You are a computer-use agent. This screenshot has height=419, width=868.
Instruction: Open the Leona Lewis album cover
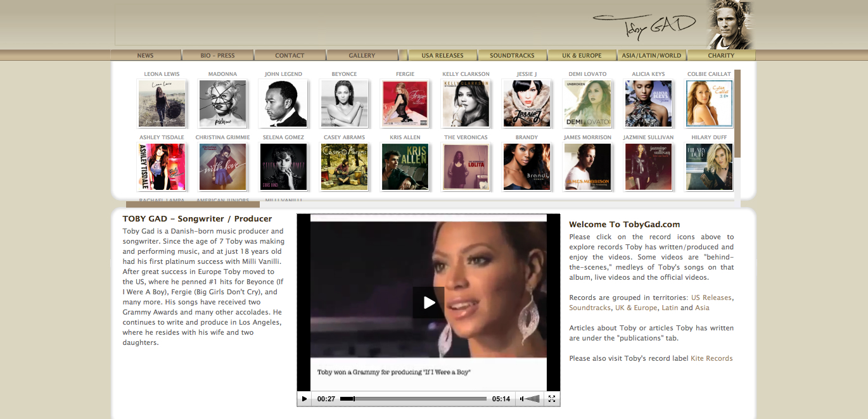click(x=162, y=104)
